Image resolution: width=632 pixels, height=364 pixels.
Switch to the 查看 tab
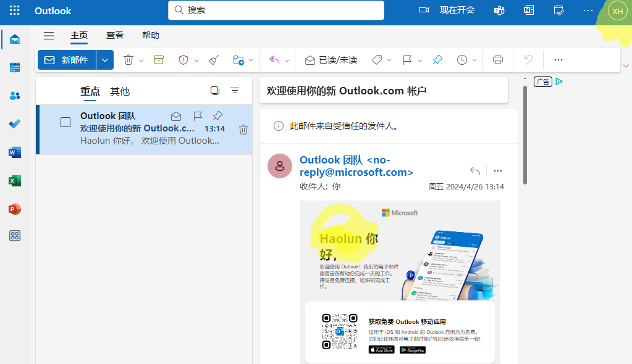115,35
